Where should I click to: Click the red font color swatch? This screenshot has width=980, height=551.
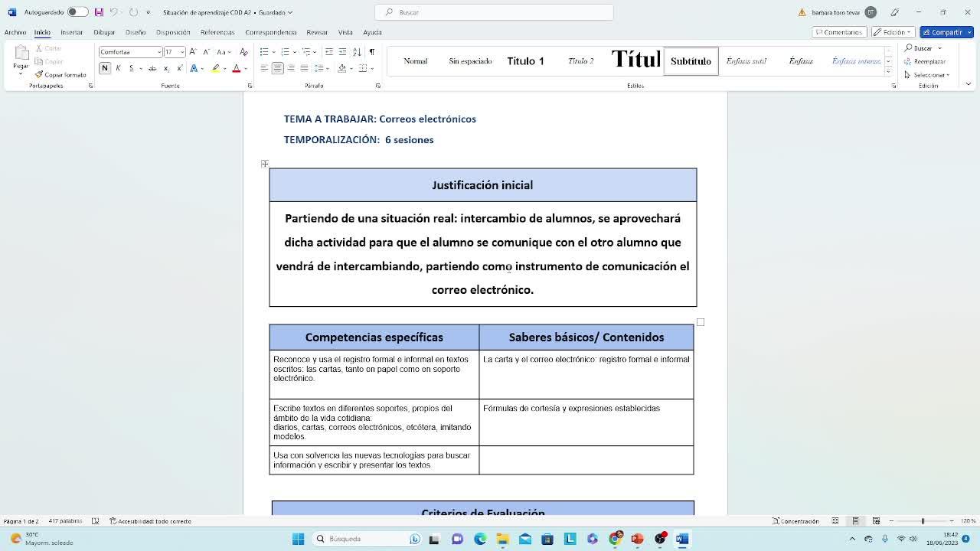(236, 68)
